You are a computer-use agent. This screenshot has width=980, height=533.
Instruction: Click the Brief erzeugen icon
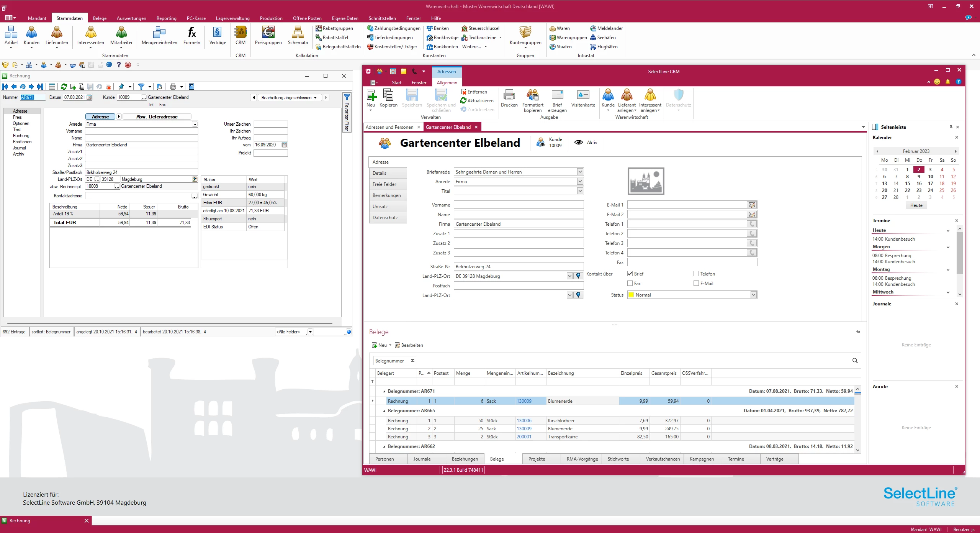(x=557, y=101)
